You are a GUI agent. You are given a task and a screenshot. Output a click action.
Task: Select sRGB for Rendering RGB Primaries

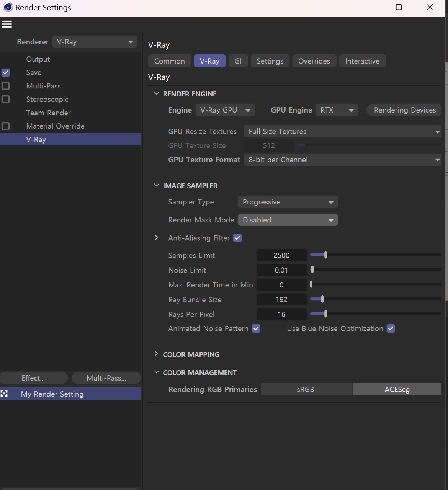[306, 389]
